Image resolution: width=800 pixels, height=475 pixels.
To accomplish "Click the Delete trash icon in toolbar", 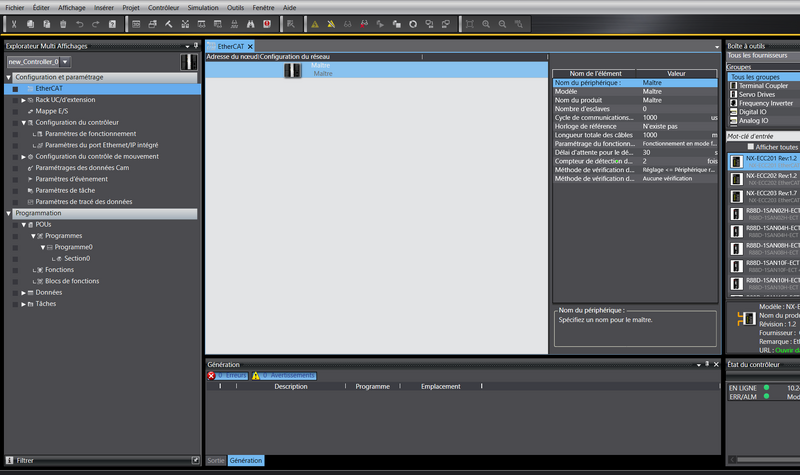I will coord(63,23).
